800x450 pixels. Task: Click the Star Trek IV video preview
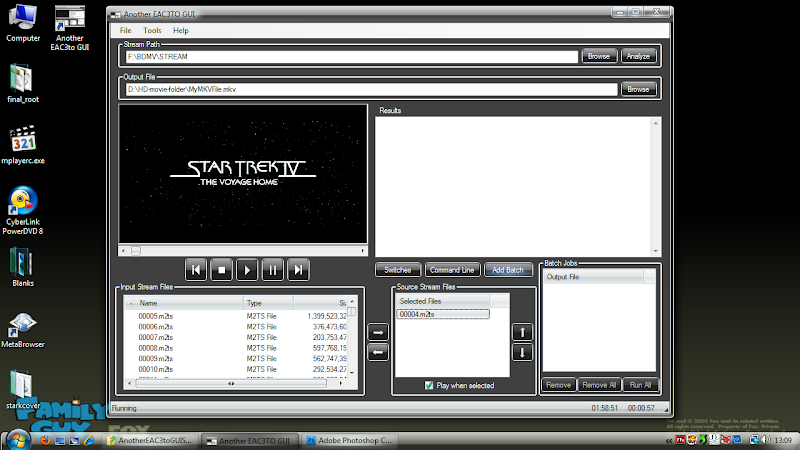click(x=243, y=174)
